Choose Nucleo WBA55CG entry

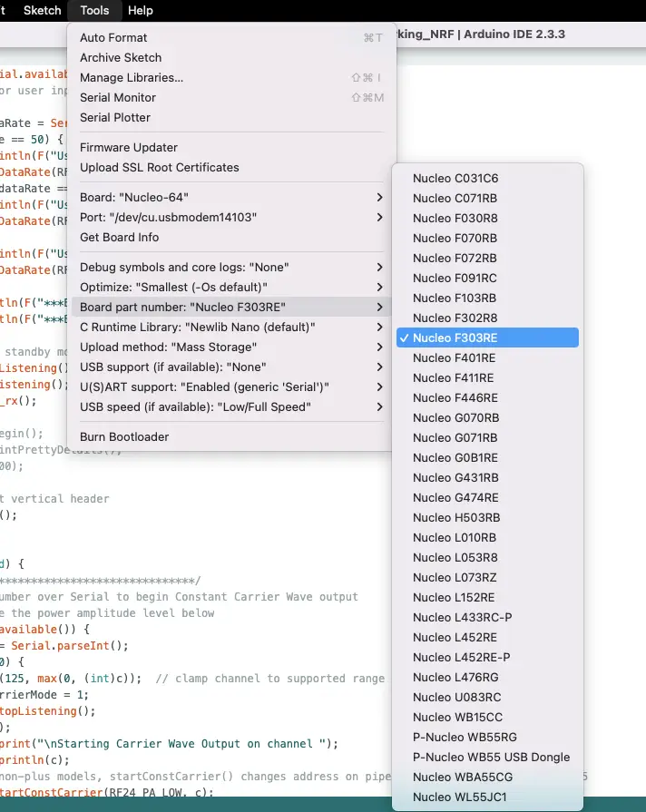tap(487, 777)
